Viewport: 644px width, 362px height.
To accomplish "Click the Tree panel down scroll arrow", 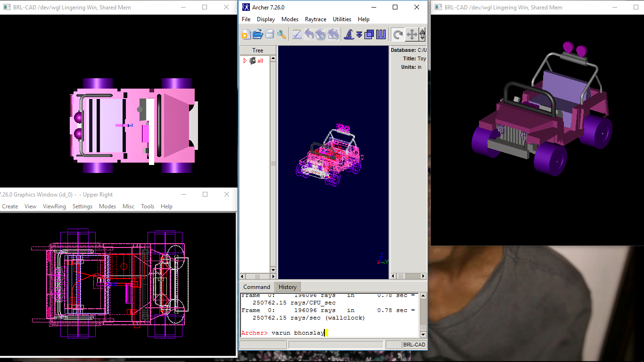I will pos(273,270).
